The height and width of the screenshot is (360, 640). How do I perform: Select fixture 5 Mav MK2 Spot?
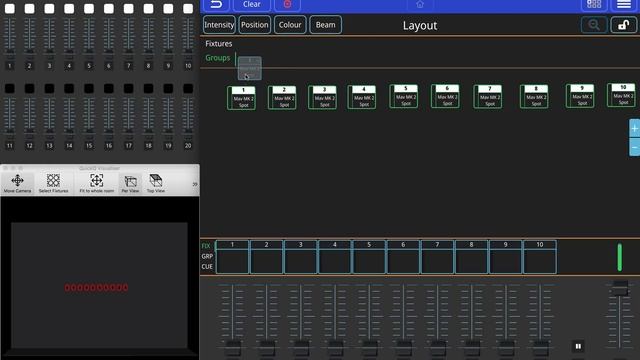[x=404, y=96]
